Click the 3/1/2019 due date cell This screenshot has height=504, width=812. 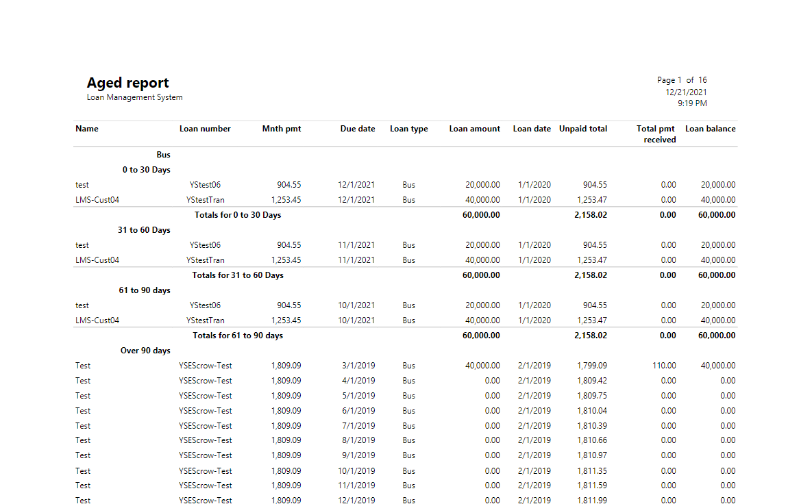click(358, 366)
